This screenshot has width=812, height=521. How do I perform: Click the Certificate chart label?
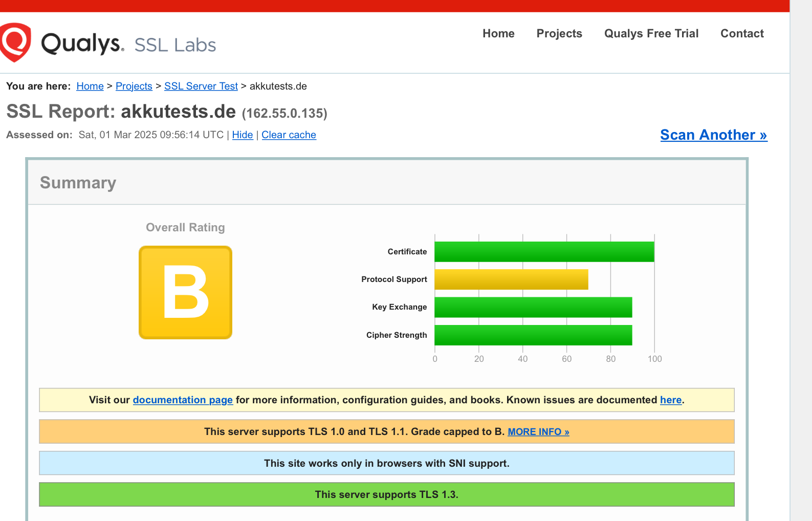(407, 252)
